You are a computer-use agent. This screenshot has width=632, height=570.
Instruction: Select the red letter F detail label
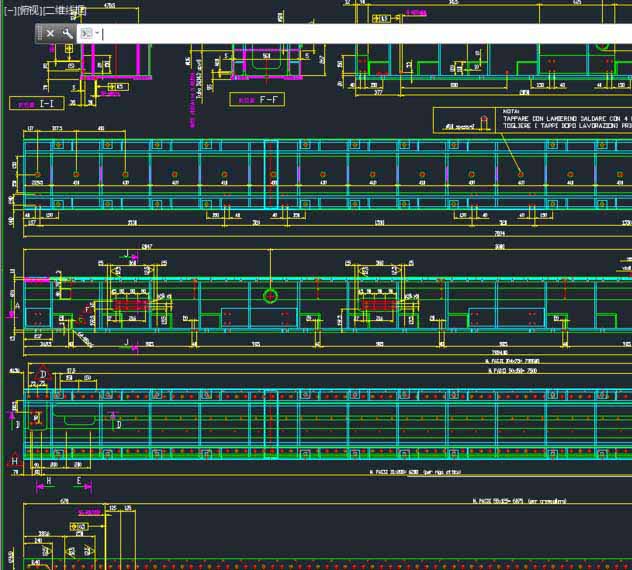88,309
